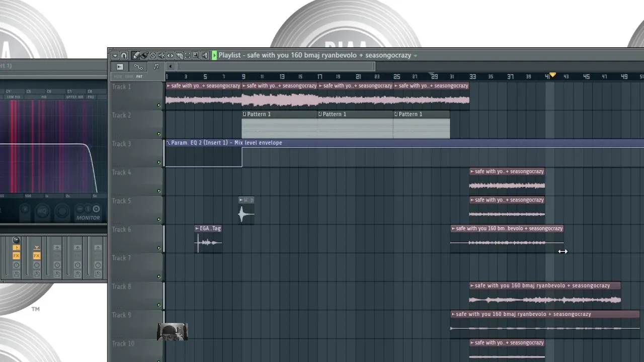Mute Track 2 with its green dot
The image size is (644, 362).
[x=159, y=134]
